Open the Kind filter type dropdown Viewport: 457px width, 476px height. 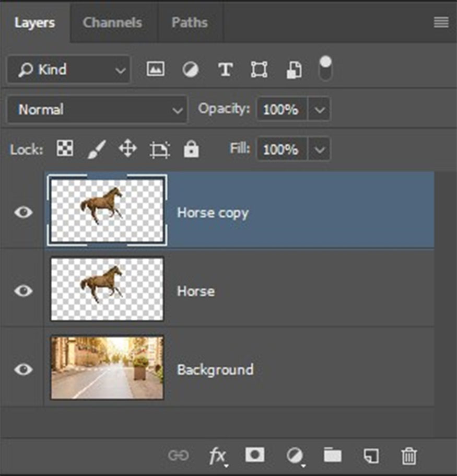pyautogui.click(x=68, y=70)
